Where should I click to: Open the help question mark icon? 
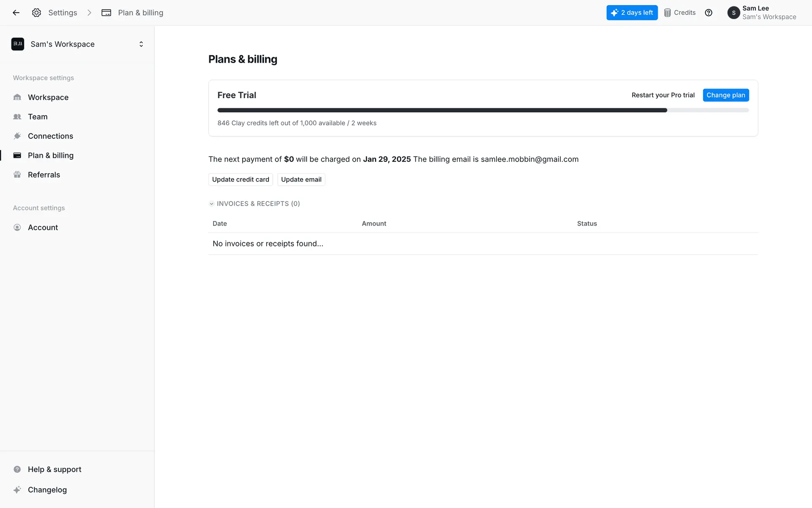click(708, 13)
